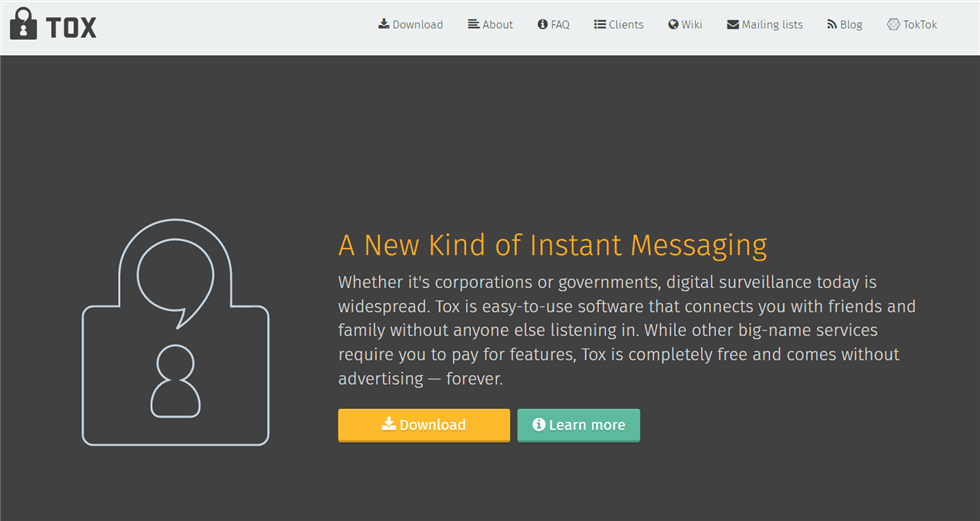Click the paragraph about digital surveillance
The image size is (980, 521).
coord(627,330)
